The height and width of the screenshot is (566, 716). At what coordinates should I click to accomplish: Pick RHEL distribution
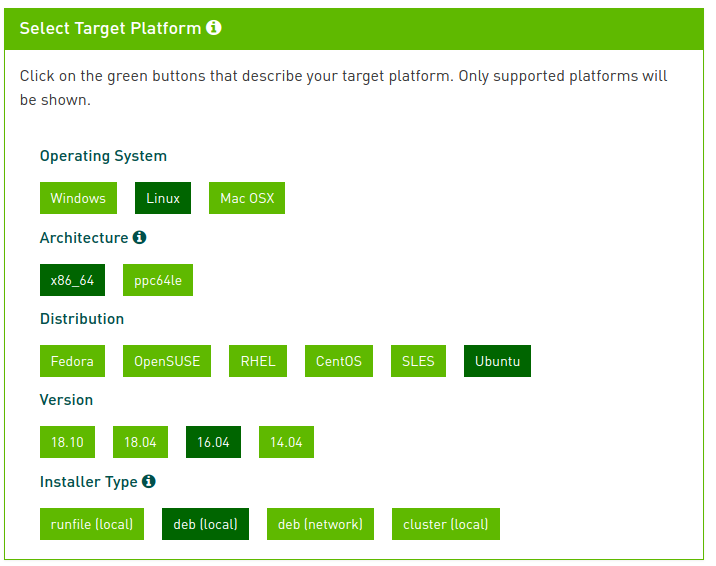point(258,361)
